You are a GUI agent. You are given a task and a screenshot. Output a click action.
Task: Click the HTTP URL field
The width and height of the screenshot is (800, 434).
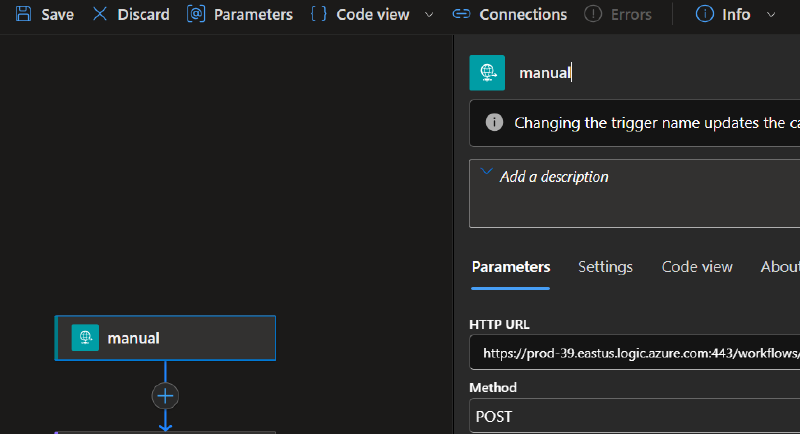[635, 352]
